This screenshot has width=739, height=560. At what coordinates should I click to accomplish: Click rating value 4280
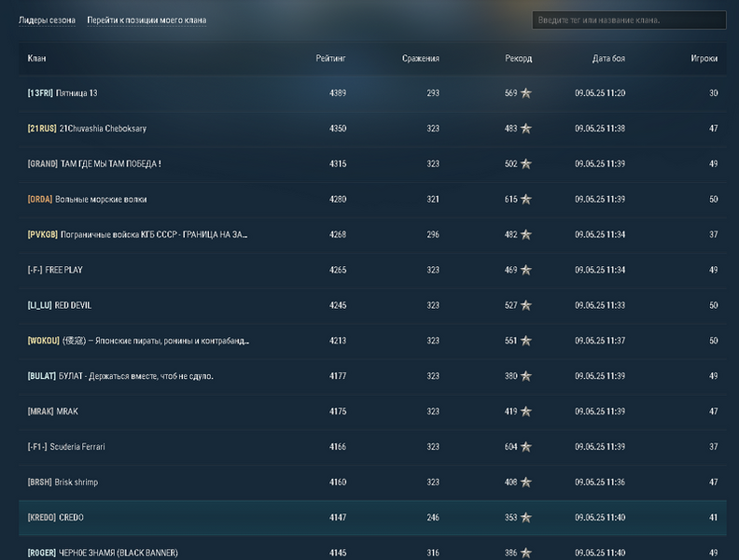coord(338,200)
